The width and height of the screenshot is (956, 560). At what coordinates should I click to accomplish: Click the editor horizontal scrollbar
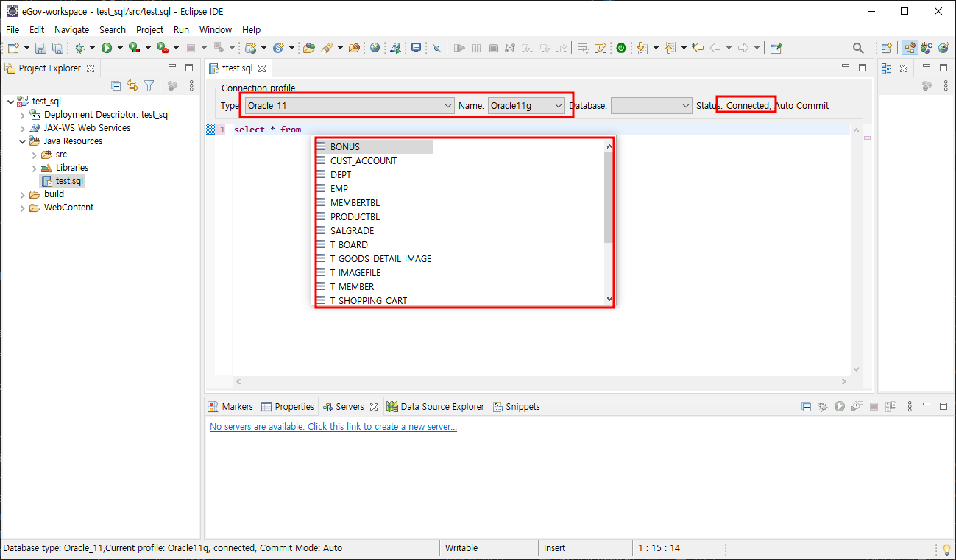click(541, 382)
